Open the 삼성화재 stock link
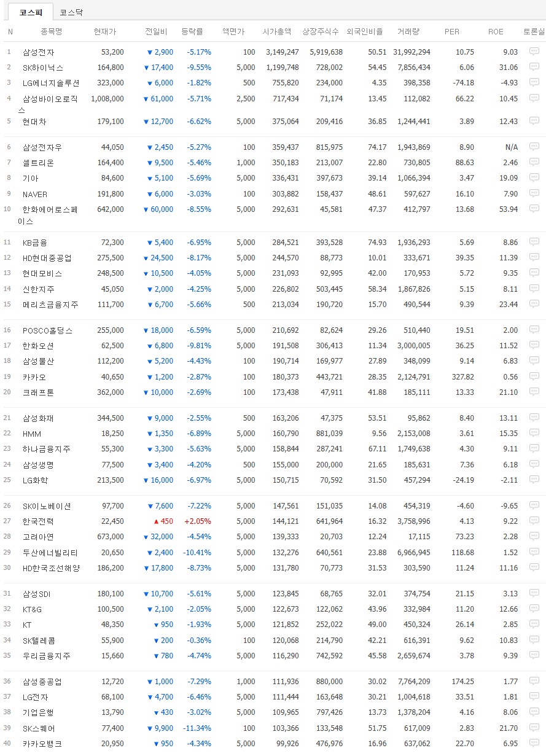The height and width of the screenshot is (756, 546). (x=38, y=418)
